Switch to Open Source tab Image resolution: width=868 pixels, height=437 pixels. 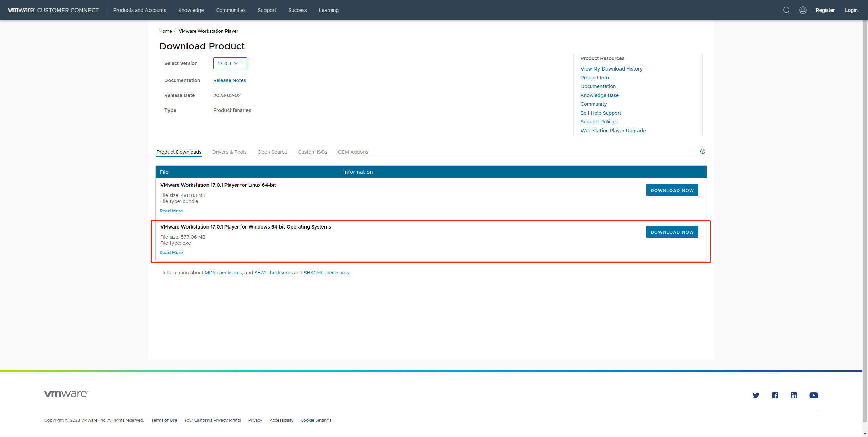tap(272, 152)
